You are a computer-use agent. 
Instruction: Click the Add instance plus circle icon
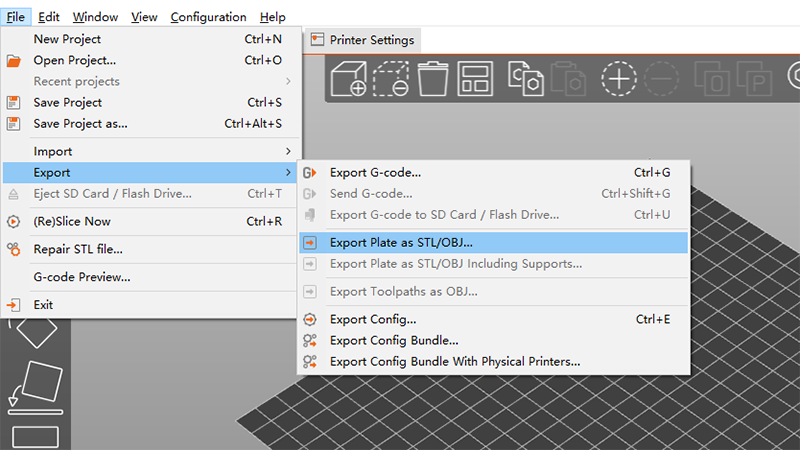[619, 78]
